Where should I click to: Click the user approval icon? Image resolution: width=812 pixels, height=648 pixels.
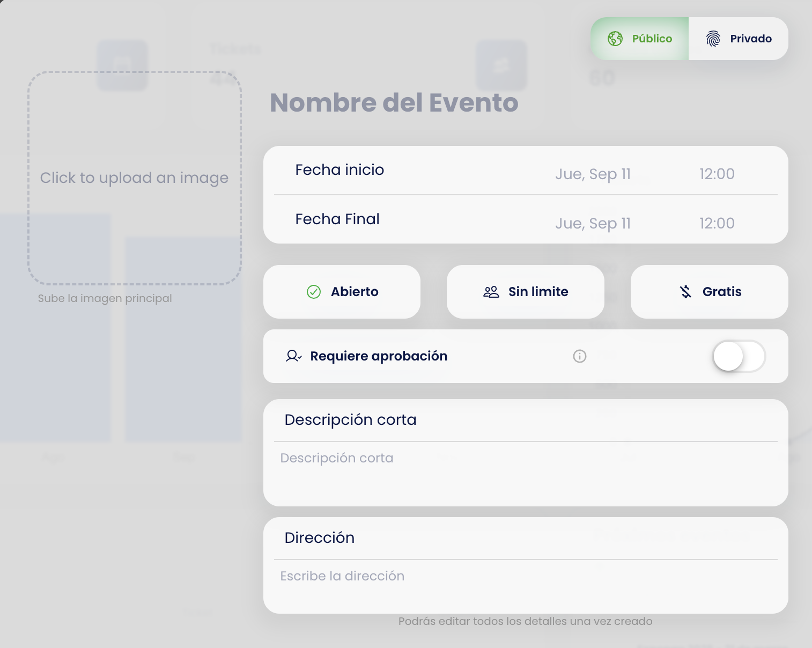(x=293, y=356)
